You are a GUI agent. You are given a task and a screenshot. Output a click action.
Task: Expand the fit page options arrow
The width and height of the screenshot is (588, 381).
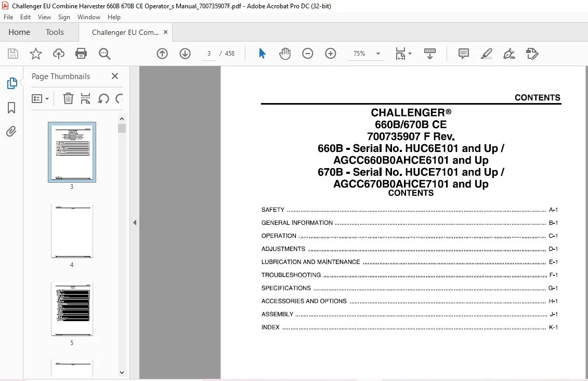coord(410,54)
